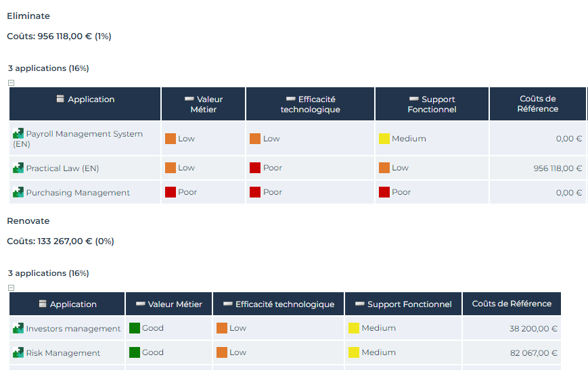Click the Risk Management application icon
588x370 pixels.
coord(18,353)
